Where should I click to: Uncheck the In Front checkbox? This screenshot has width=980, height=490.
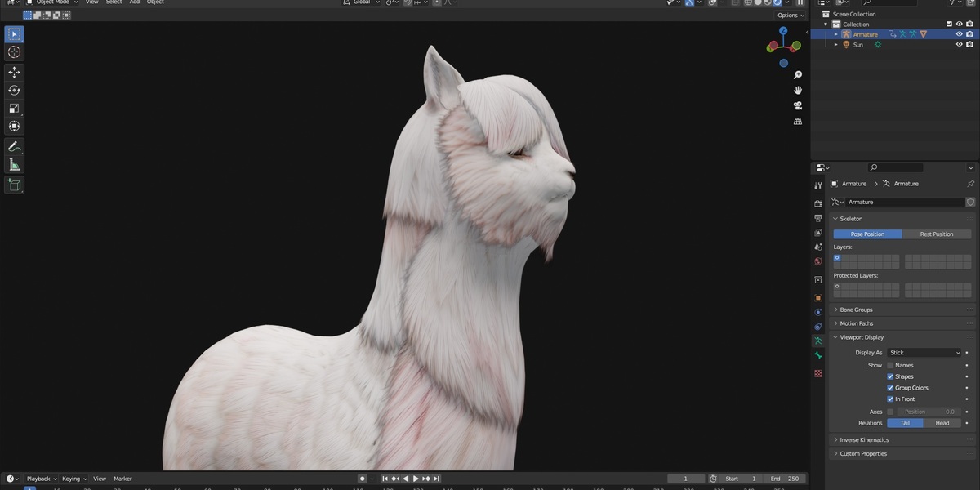(x=890, y=399)
